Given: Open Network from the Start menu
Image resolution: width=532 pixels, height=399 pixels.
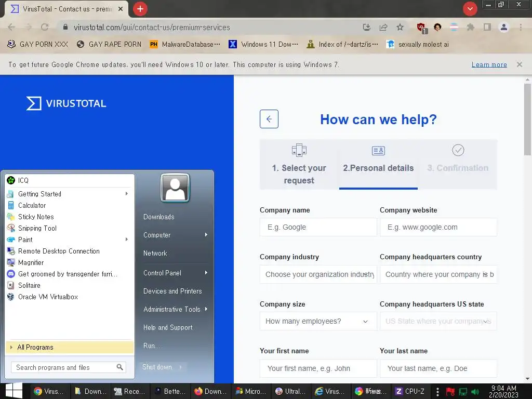Looking at the screenshot, I should tap(155, 253).
